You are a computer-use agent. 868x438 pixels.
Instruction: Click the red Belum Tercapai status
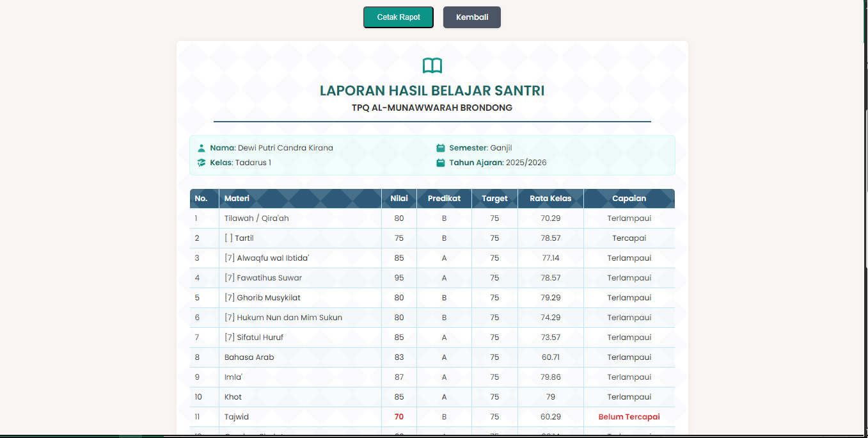coord(629,417)
